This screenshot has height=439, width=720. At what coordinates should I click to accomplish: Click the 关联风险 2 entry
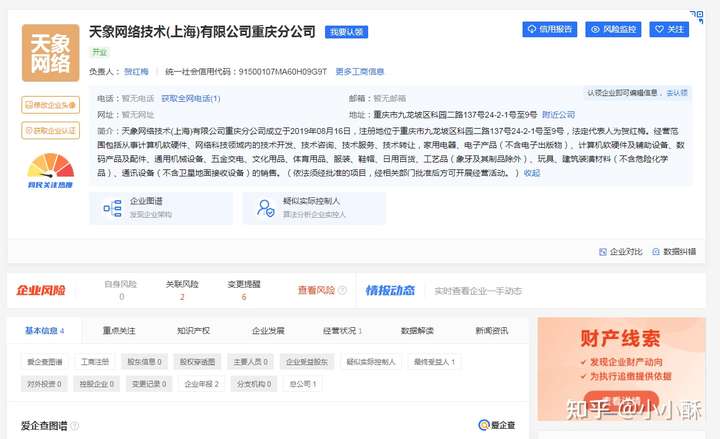pyautogui.click(x=182, y=290)
